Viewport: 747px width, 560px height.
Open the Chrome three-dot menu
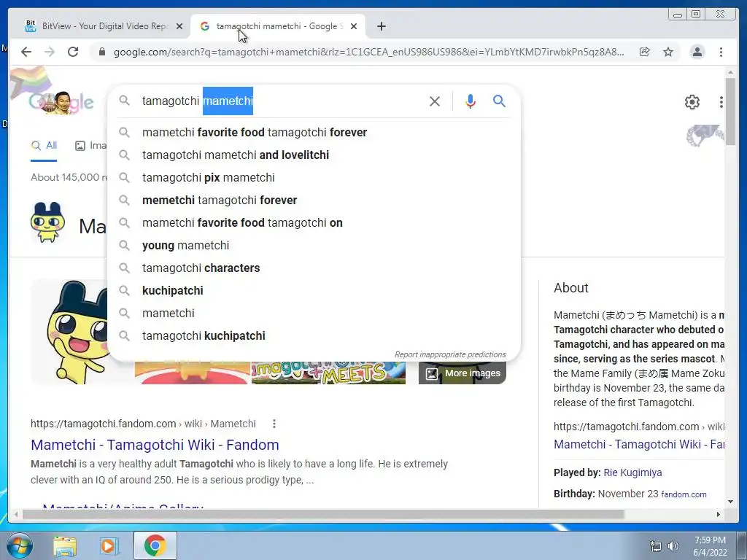tap(721, 52)
